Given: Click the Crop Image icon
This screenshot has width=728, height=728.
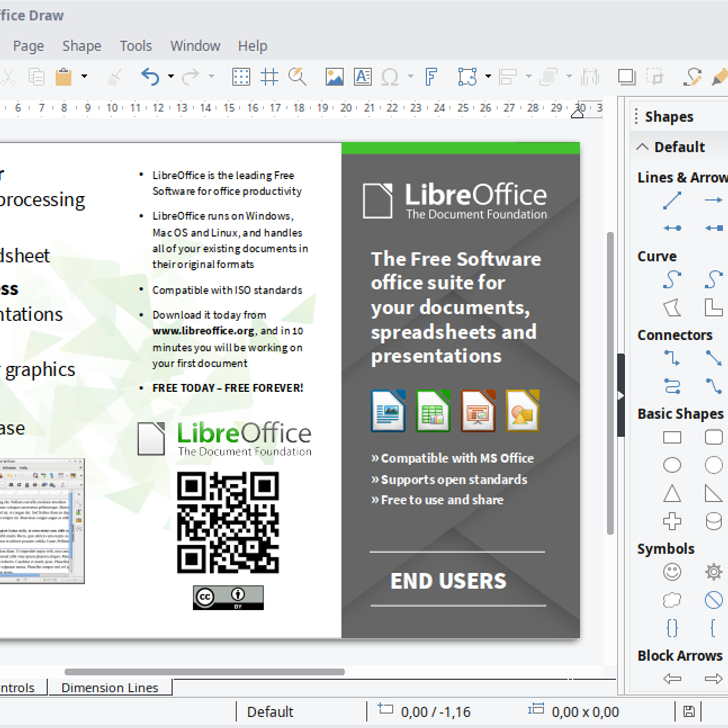Looking at the screenshot, I should [655, 77].
